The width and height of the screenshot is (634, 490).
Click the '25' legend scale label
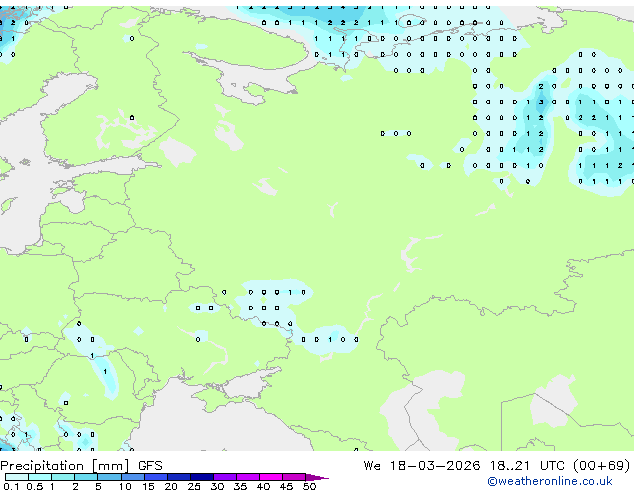194,486
